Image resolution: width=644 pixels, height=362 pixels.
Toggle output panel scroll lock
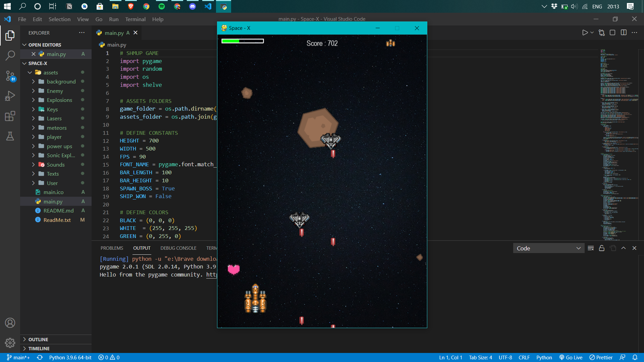(602, 248)
